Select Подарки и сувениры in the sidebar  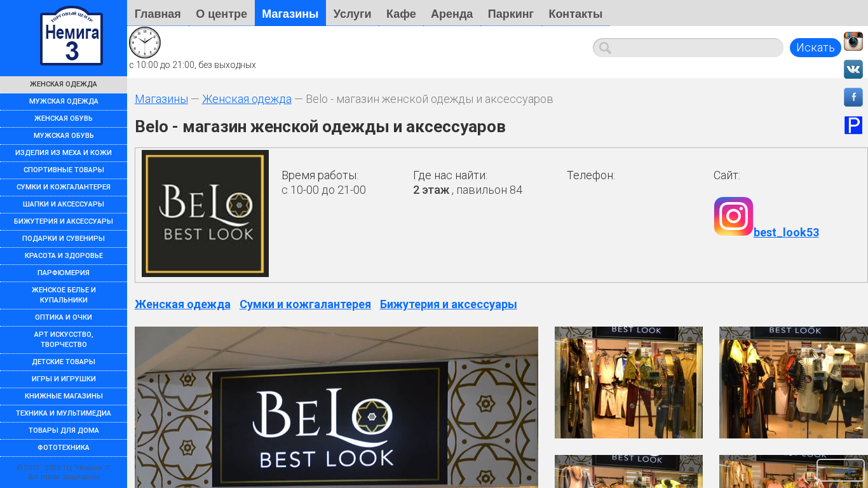pyautogui.click(x=64, y=239)
